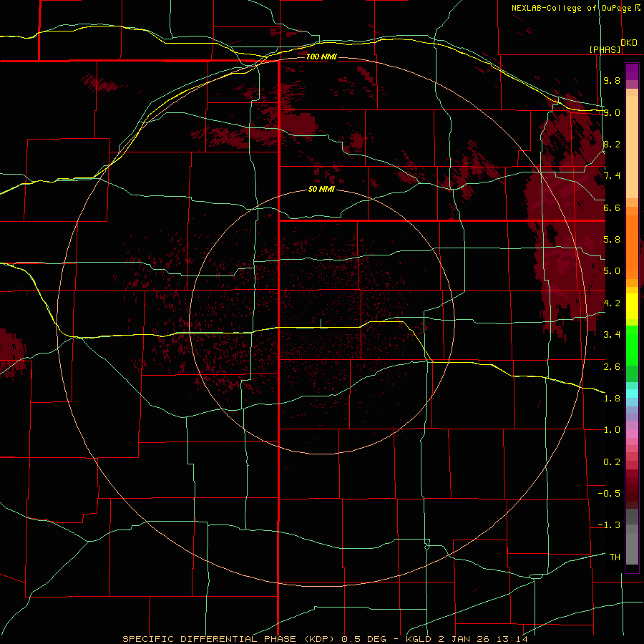The height and width of the screenshot is (644, 644).
Task: Click the radar site marker at map center
Action: click(321, 323)
